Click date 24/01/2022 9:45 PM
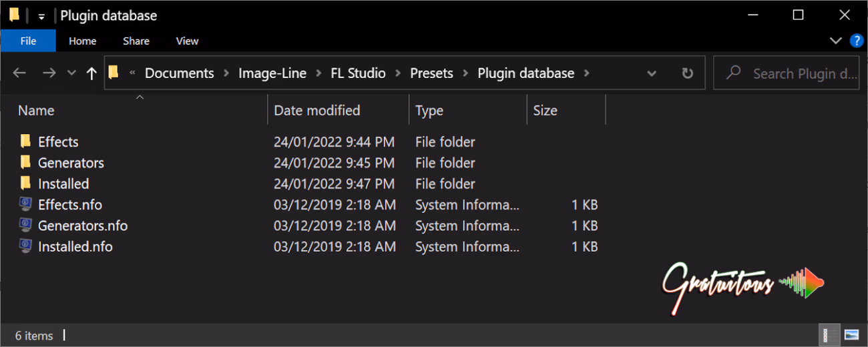Viewport: 868px width, 347px height. 335,162
